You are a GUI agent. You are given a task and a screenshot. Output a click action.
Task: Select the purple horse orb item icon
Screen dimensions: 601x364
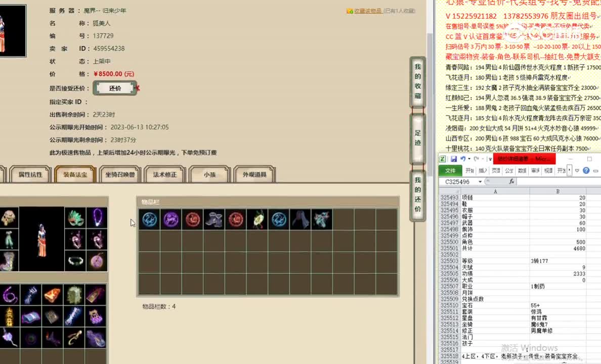pos(171,218)
